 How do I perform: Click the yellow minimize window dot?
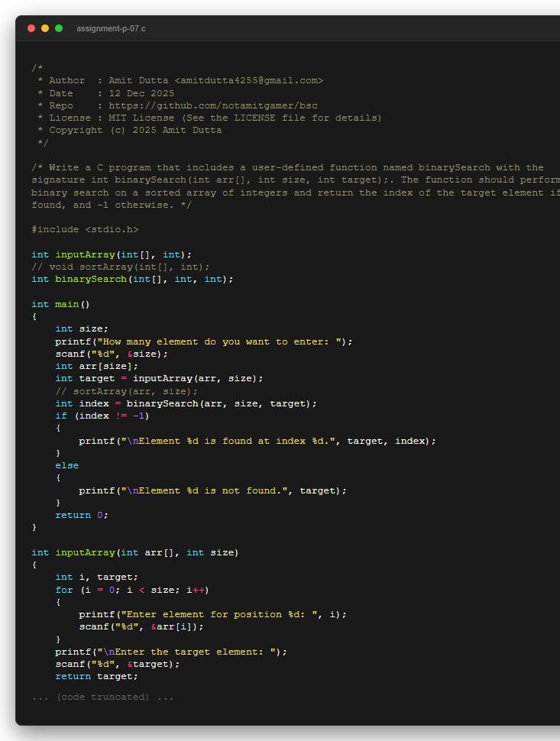[x=45, y=28]
